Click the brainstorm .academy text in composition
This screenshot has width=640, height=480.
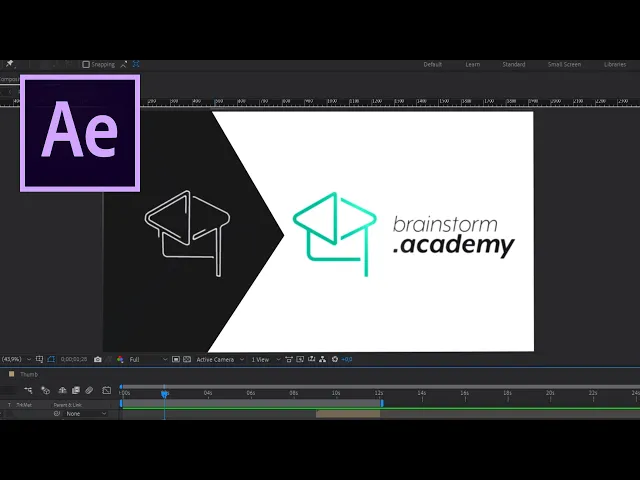(x=453, y=237)
